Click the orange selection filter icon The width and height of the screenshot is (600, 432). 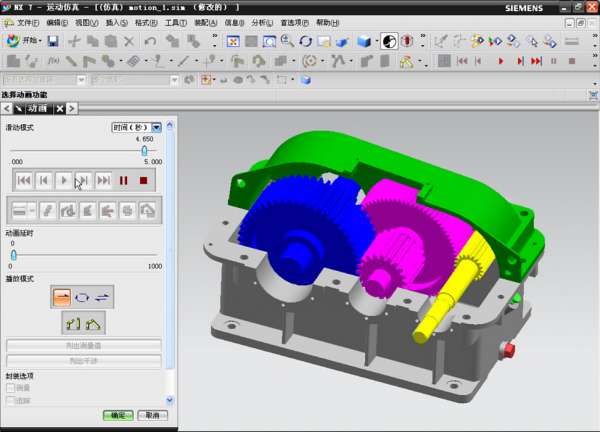click(x=206, y=80)
